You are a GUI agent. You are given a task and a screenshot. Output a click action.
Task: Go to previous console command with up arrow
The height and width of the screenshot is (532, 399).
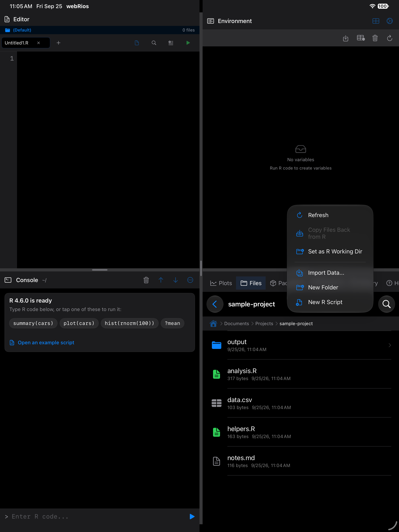161,280
